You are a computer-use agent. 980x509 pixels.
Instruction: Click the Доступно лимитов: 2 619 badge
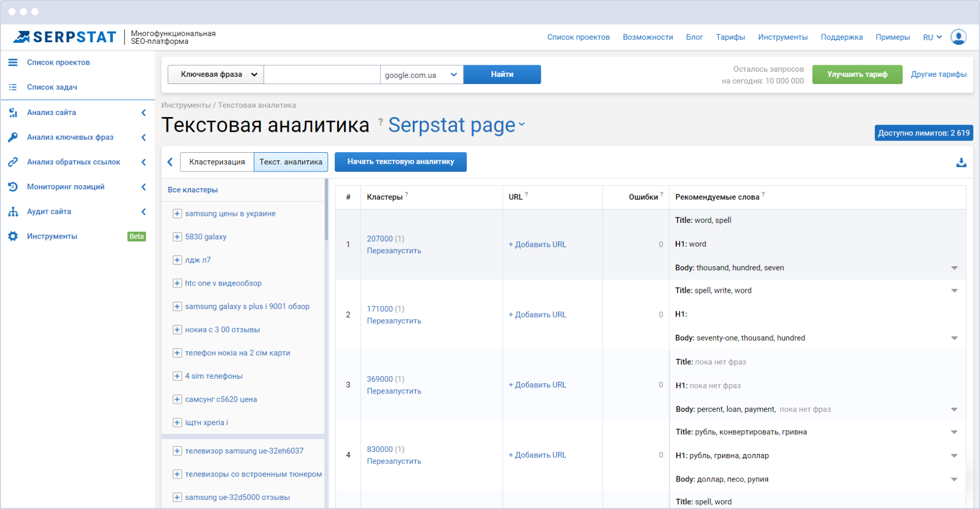[924, 133]
